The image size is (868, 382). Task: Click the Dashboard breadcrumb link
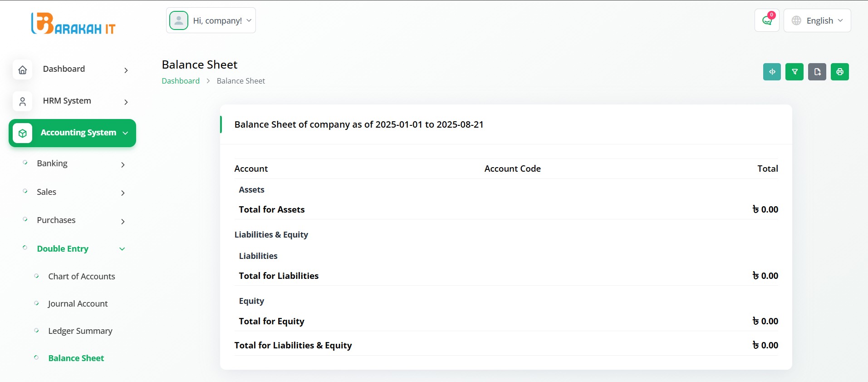[181, 81]
